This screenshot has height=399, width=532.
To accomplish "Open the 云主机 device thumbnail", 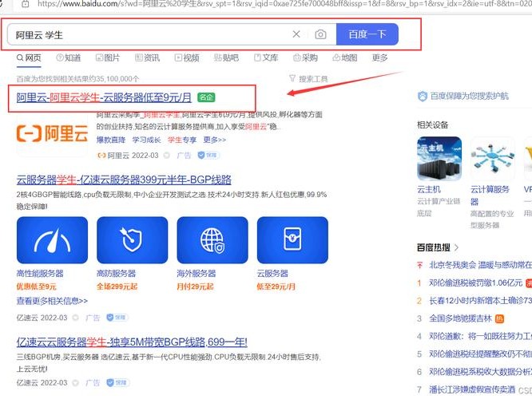I will [439, 158].
